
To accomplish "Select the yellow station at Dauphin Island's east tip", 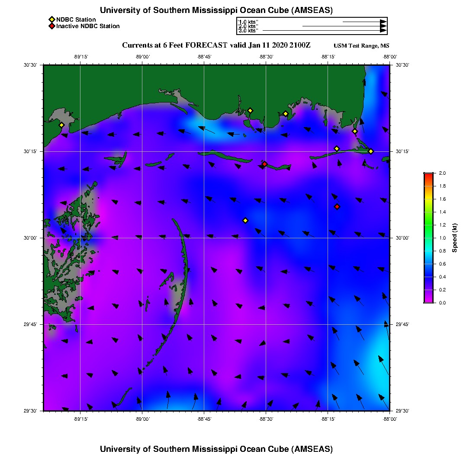I will [x=371, y=151].
